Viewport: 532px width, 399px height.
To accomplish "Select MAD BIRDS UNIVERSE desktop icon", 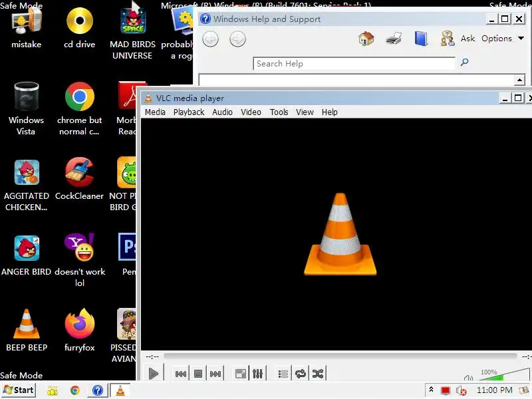I will tap(132, 34).
